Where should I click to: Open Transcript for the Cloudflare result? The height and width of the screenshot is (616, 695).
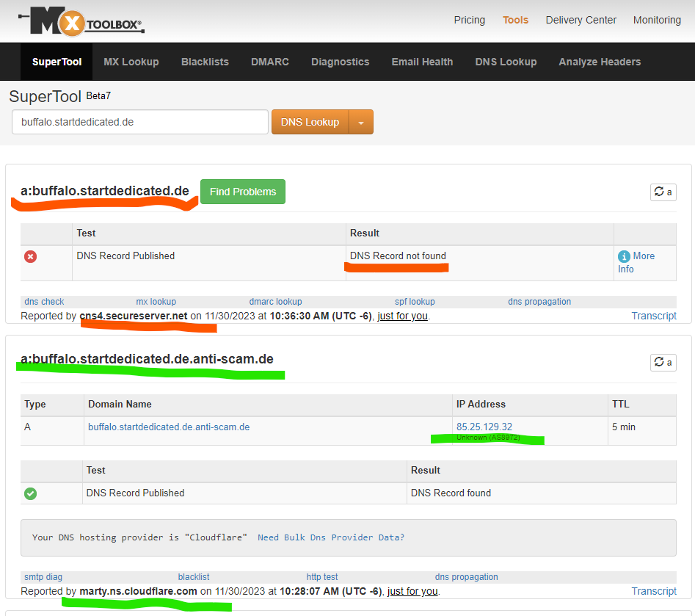[x=654, y=591]
